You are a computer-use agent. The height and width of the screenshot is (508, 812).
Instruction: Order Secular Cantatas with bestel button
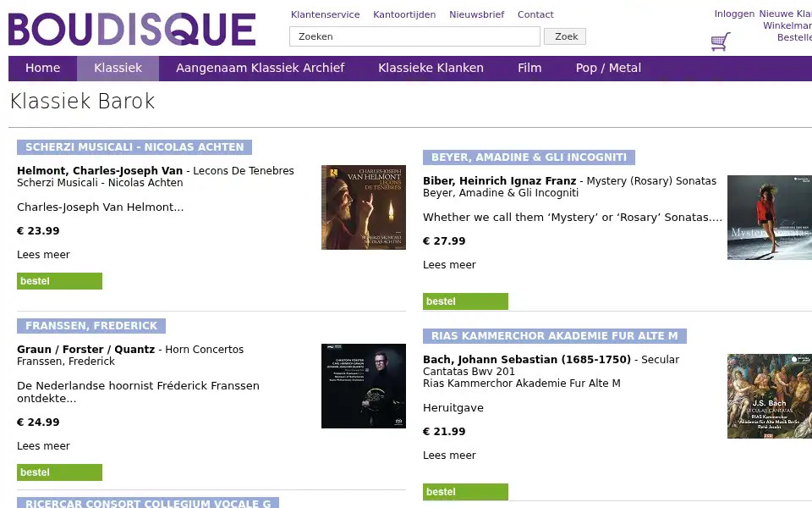click(465, 492)
